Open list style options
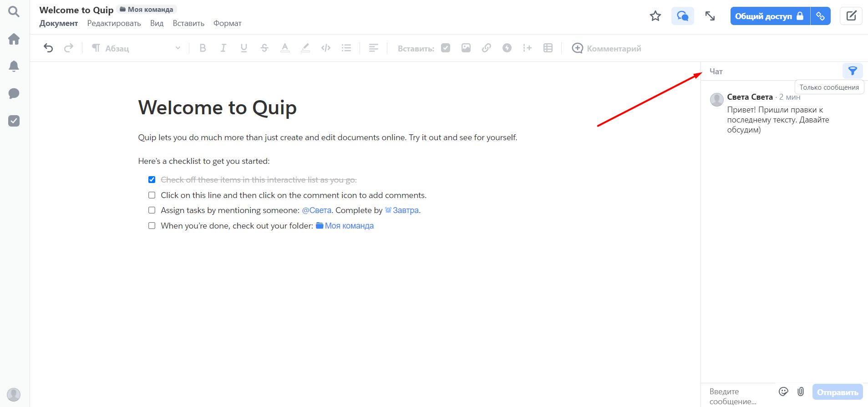Screen dimensions: 868x407 [346, 48]
